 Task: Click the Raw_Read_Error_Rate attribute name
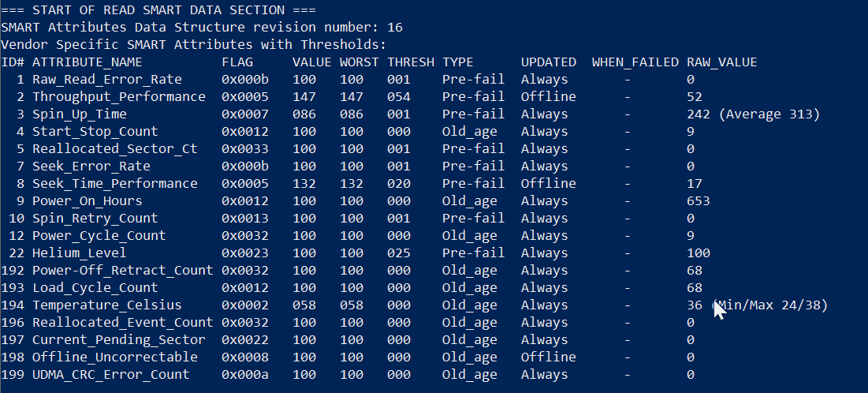pos(107,79)
